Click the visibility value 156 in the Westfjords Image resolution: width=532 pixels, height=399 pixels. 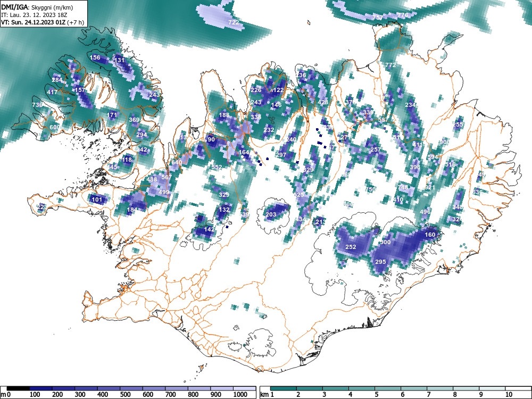point(95,57)
